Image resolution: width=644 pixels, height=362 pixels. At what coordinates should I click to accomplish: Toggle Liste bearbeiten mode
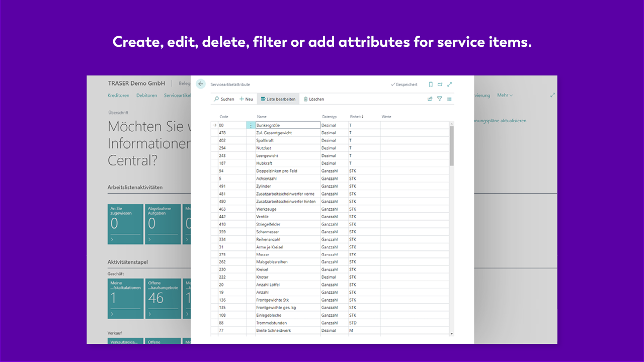(278, 99)
